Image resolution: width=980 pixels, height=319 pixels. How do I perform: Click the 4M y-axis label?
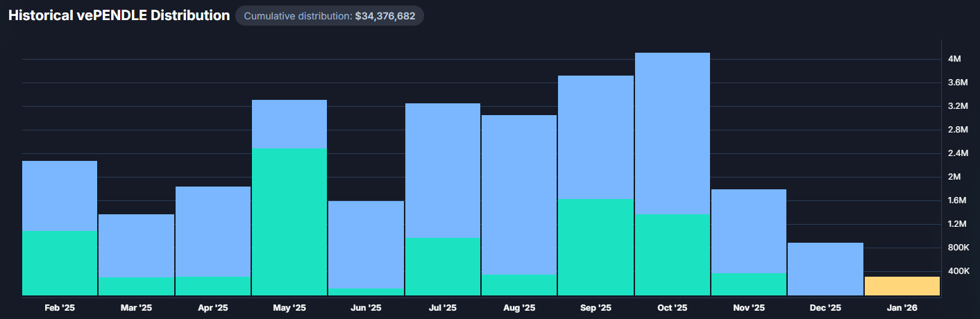(954, 60)
